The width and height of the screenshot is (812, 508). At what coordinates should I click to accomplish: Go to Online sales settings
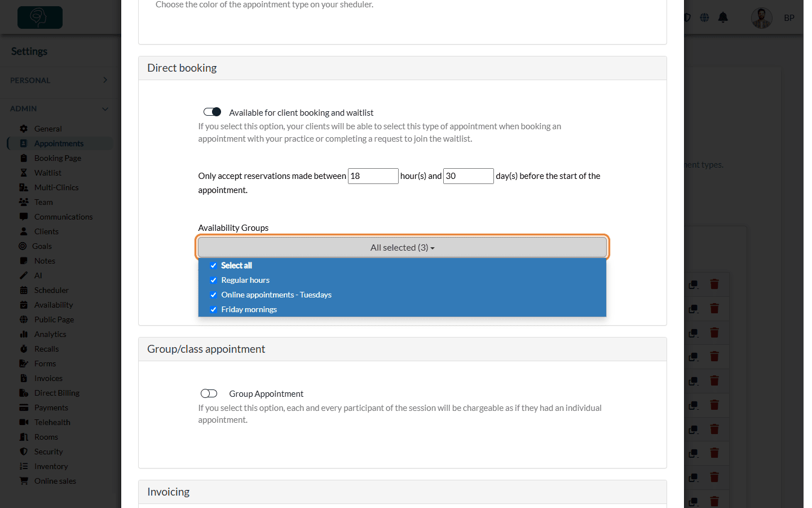coord(55,481)
